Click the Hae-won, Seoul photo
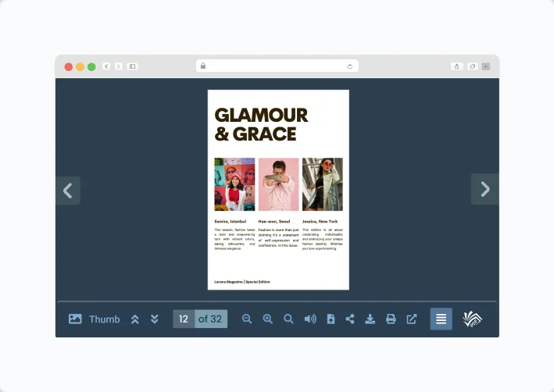554x392 pixels. coord(278,184)
